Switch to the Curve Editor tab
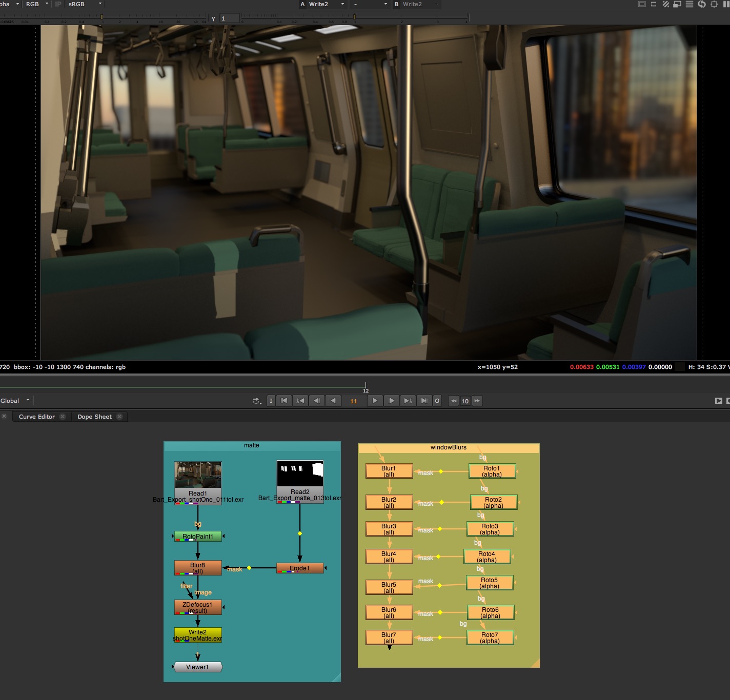The width and height of the screenshot is (730, 700). click(37, 417)
